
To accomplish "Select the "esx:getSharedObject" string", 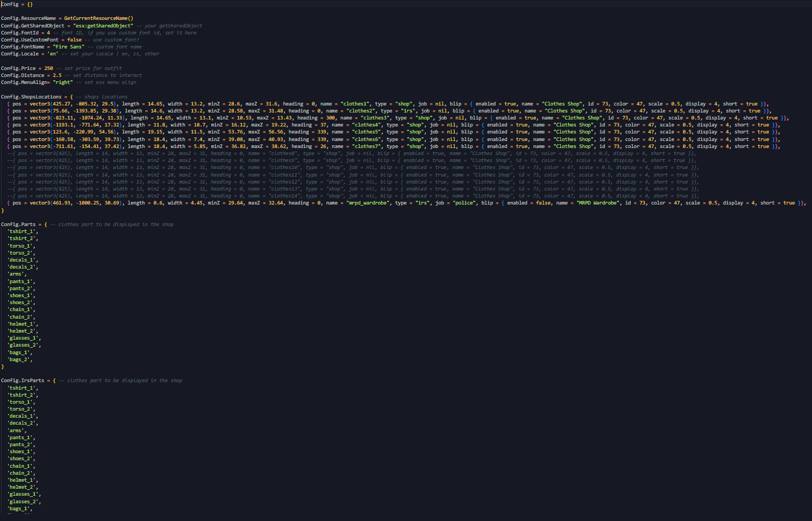I will coord(103,26).
